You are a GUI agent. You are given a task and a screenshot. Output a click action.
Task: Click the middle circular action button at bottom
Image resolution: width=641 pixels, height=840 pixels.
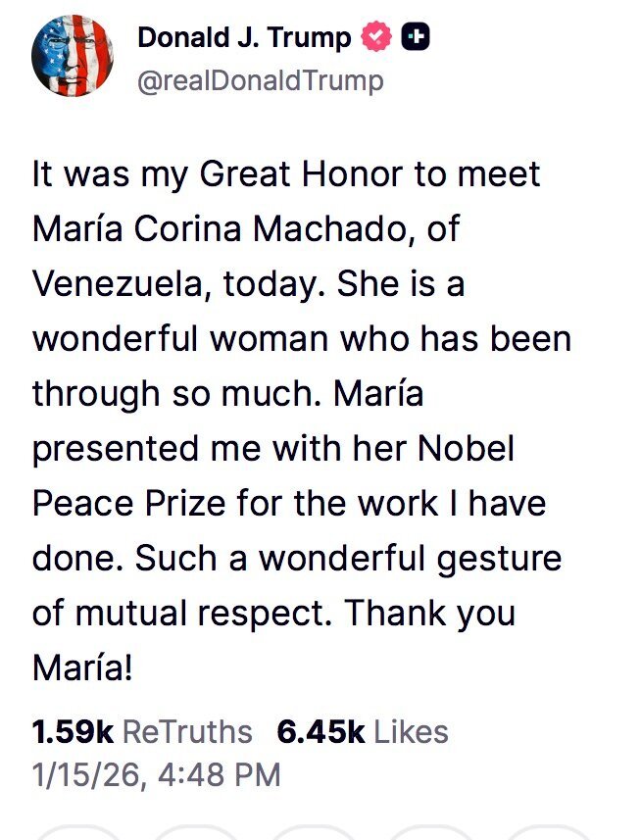[x=313, y=833]
